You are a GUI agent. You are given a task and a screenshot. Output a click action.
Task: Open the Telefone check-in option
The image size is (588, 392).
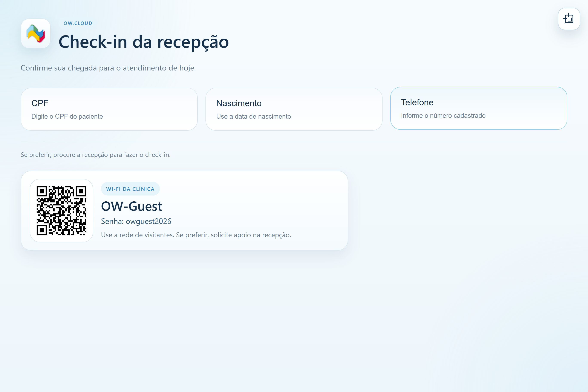coord(478,108)
